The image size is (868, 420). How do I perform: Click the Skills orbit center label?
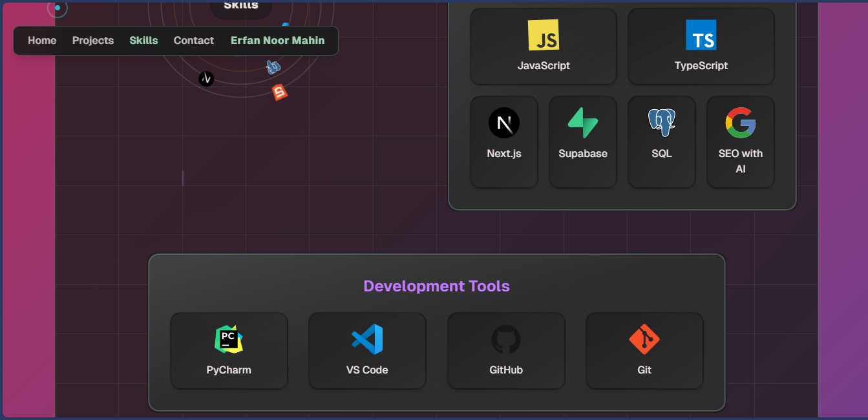click(241, 6)
